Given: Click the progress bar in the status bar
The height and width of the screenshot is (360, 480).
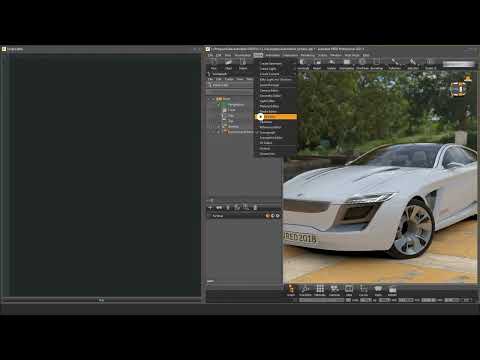Looking at the screenshot, I should pos(321,300).
